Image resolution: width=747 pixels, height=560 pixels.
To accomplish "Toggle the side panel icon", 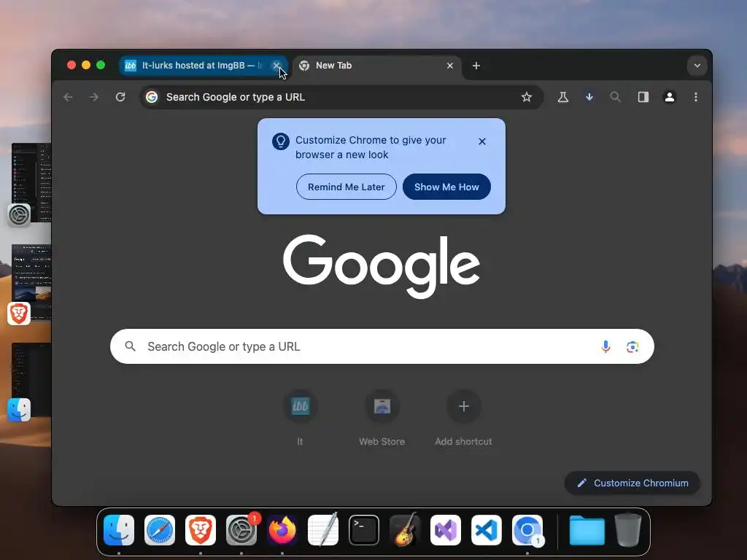I will coord(643,97).
